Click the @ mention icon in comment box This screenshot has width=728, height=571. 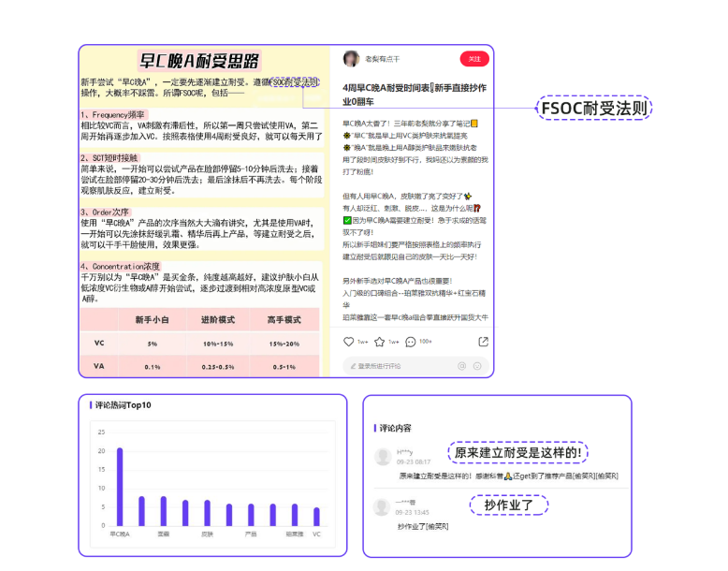pyautogui.click(x=460, y=365)
